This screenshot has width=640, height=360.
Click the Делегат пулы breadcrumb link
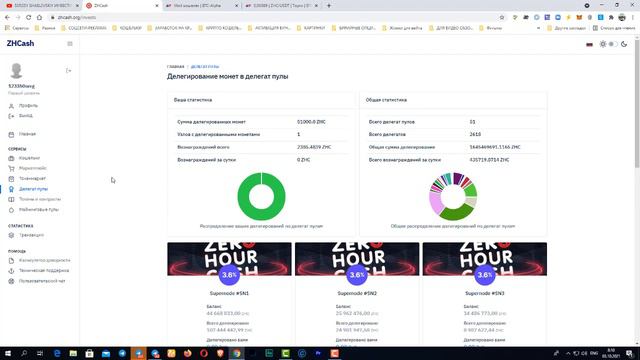pyautogui.click(x=205, y=67)
